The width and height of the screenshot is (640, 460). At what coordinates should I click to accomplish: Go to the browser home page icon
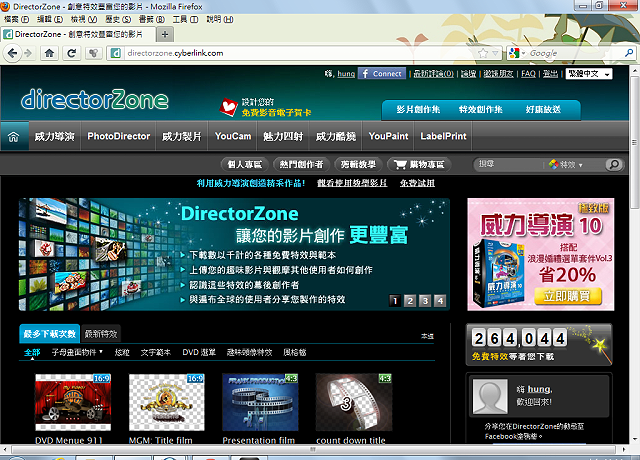point(49,53)
